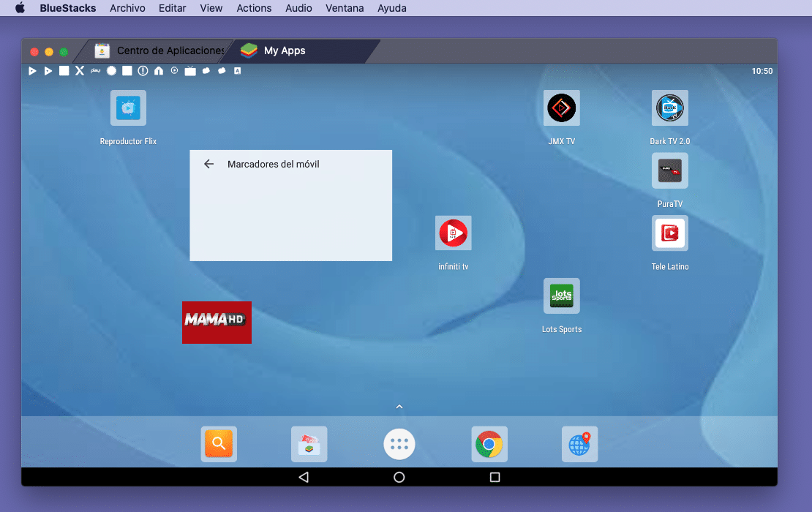This screenshot has height=512, width=812.
Task: Go back from Marcadores del móvil panel
Action: click(x=208, y=164)
